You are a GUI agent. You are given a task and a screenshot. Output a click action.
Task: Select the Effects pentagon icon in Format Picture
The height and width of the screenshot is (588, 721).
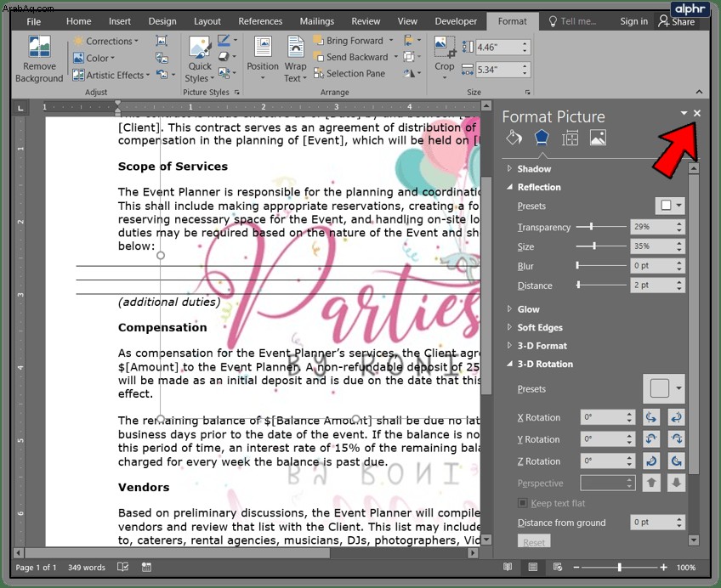coord(542,138)
